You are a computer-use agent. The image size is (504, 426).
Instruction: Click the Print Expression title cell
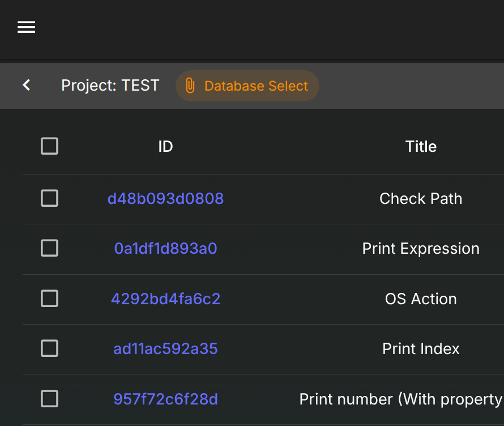point(421,249)
